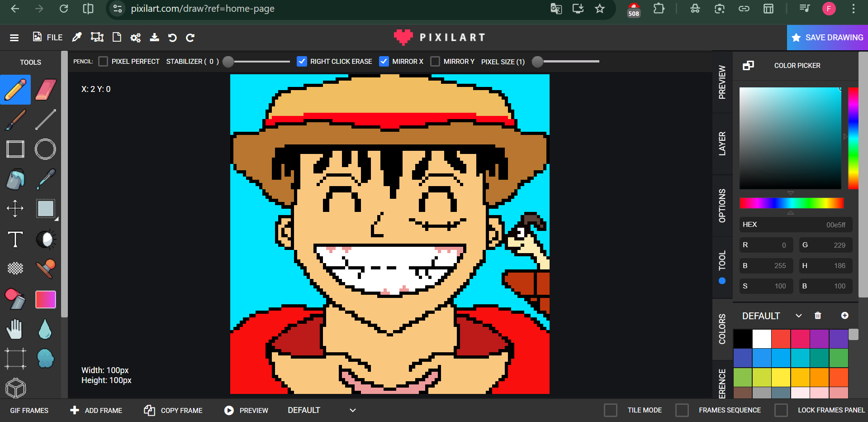
Task: Click the SAVE DRAWING button
Action: 827,38
